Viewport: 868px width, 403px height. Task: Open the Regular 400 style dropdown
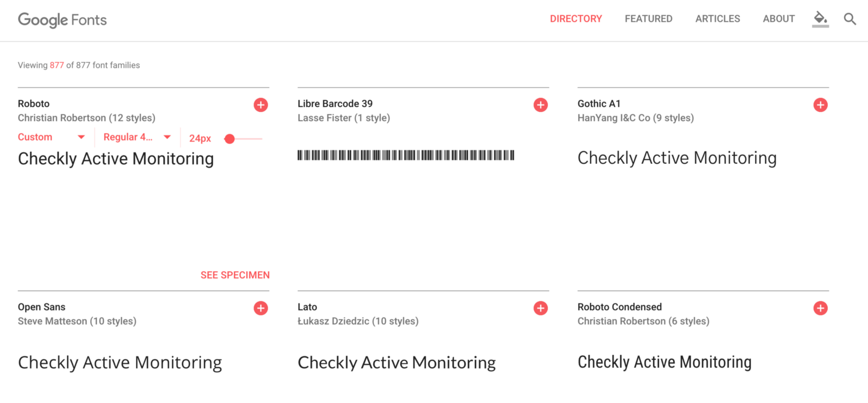(137, 137)
